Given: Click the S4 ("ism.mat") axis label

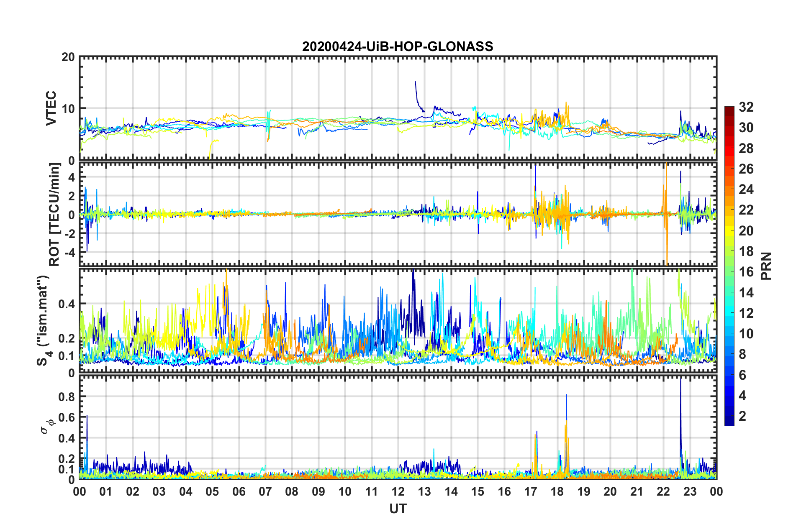Looking at the screenshot, I should [44, 321].
